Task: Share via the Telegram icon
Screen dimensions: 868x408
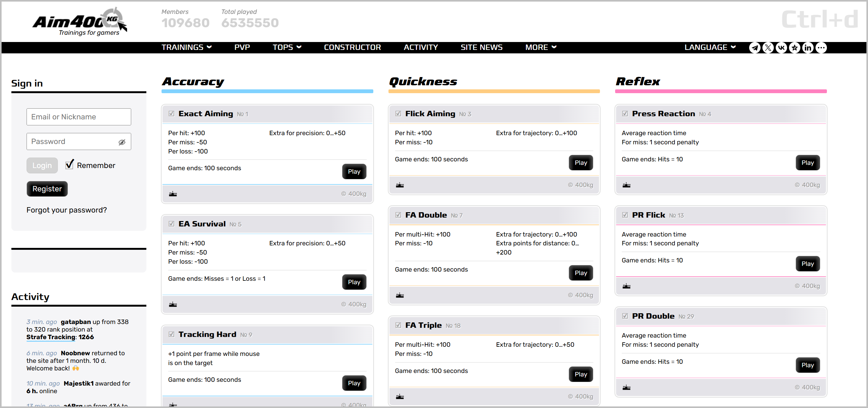Action: pyautogui.click(x=755, y=48)
